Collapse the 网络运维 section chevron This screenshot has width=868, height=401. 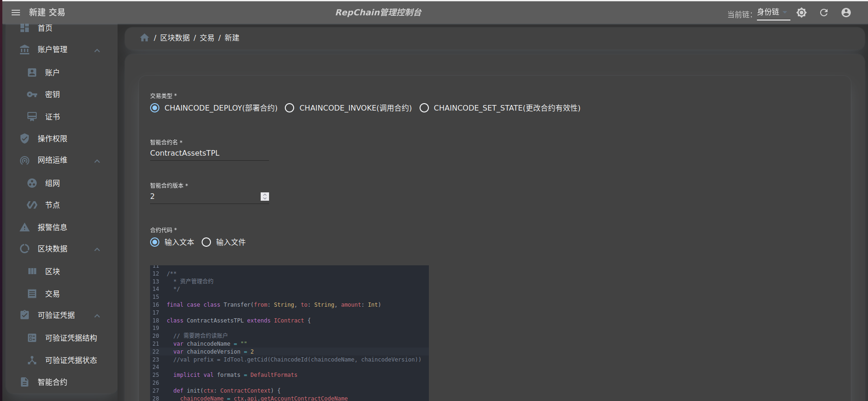97,161
